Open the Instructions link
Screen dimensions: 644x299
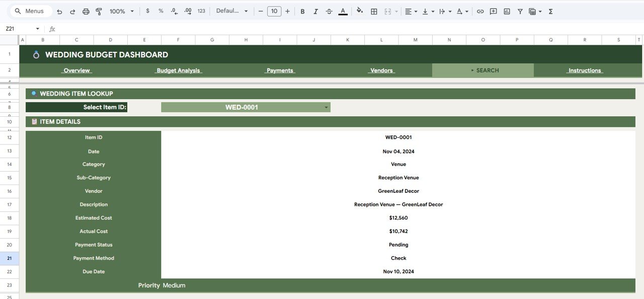coord(585,70)
